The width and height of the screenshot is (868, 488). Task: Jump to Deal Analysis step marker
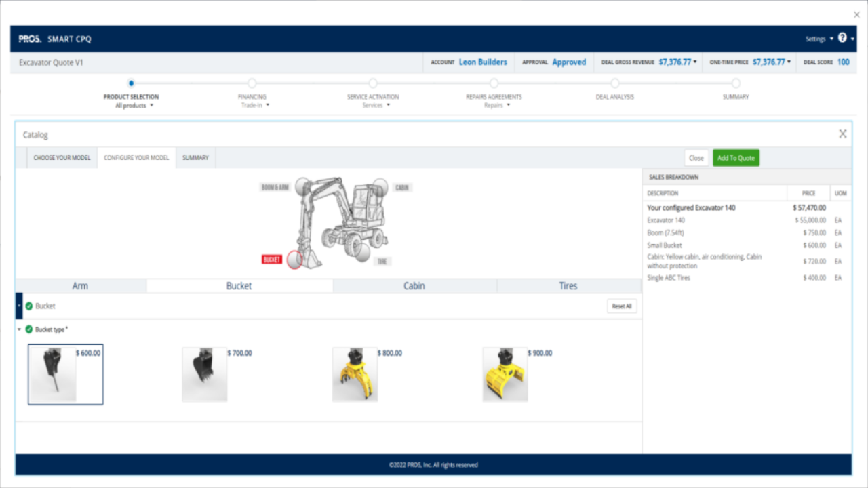pyautogui.click(x=614, y=83)
